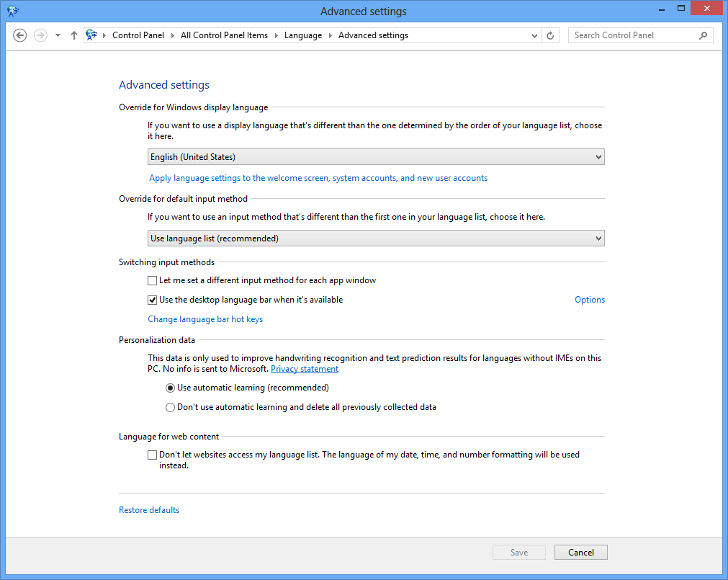This screenshot has height=580, width=728.
Task: Click Change language bar hot keys link
Action: [x=205, y=319]
